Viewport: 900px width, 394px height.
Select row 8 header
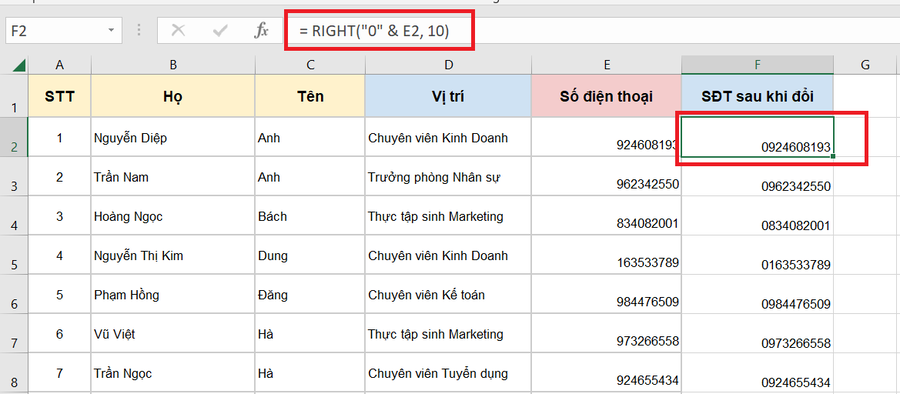pyautogui.click(x=14, y=373)
